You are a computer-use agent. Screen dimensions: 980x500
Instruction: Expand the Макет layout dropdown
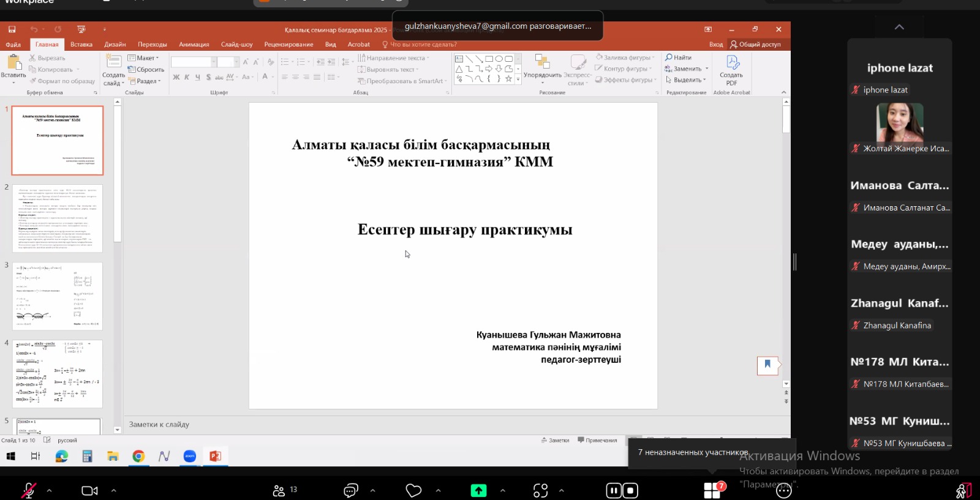(145, 58)
